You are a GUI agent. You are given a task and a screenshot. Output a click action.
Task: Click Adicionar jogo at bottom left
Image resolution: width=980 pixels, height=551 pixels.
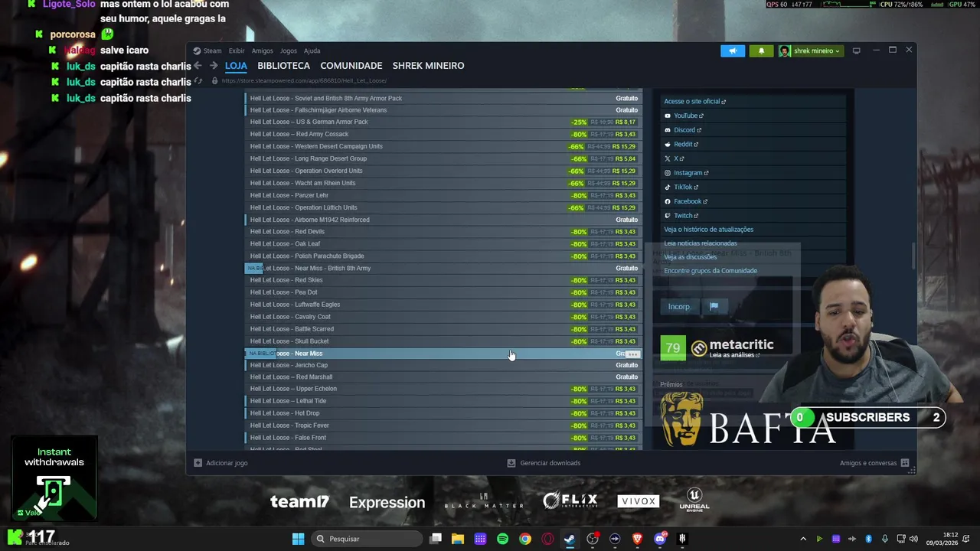pyautogui.click(x=220, y=463)
